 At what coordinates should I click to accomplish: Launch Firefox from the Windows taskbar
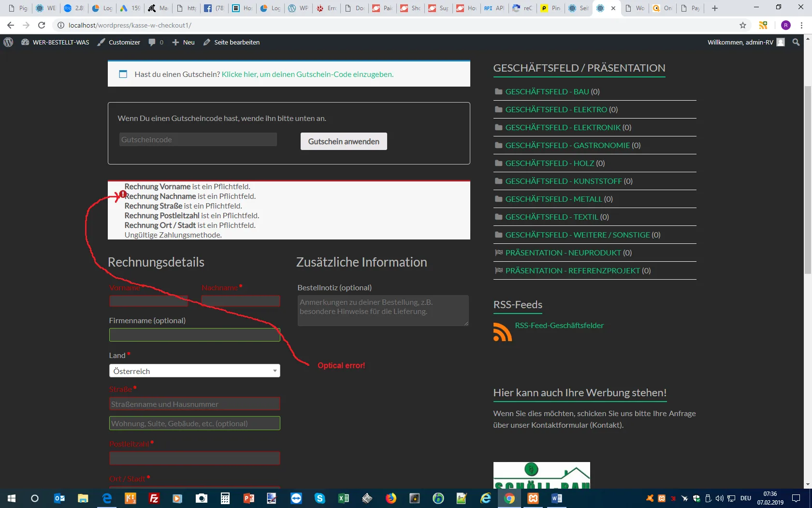pos(391,498)
